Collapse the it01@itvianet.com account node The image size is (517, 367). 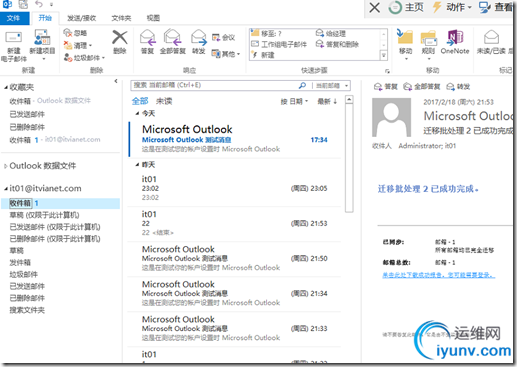pos(6,189)
